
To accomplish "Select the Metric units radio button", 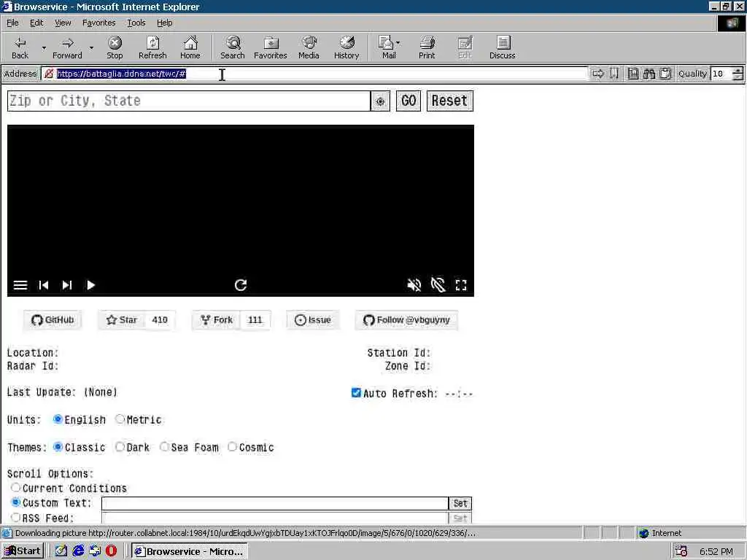I will (x=120, y=419).
